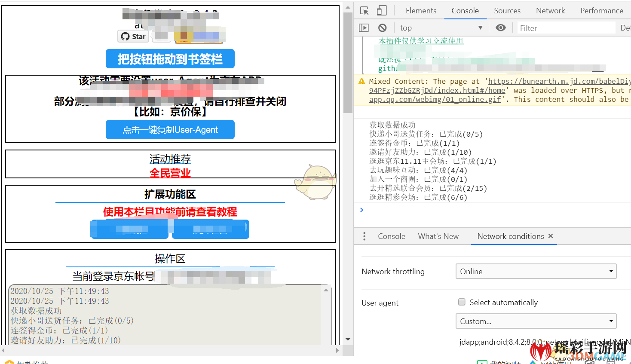Viewport: 631px width, 364px height.
Task: Click console line 逛逛京东11.11主会场
Action: [x=433, y=161]
